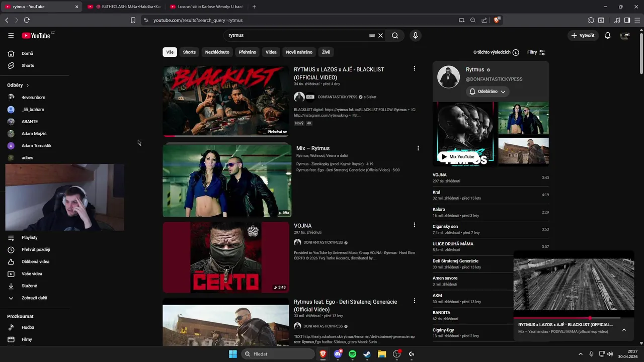
Task: Open Brave Shields icon in address bar
Action: tap(497, 20)
